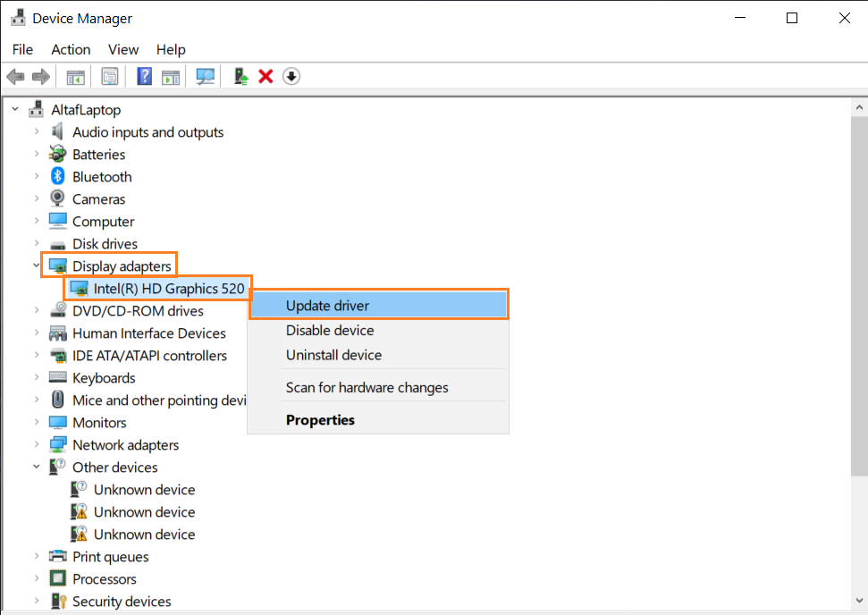This screenshot has width=868, height=615.
Task: Open the Action menu
Action: point(71,49)
